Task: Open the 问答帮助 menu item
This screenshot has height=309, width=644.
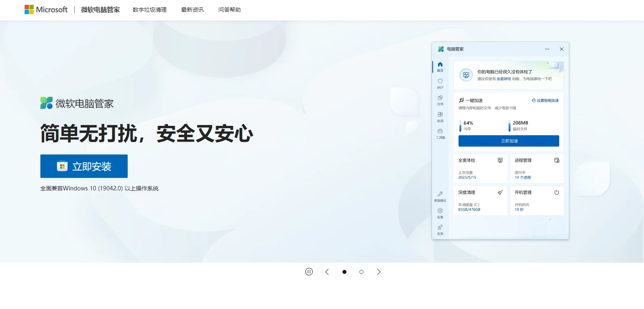Action: pos(229,10)
